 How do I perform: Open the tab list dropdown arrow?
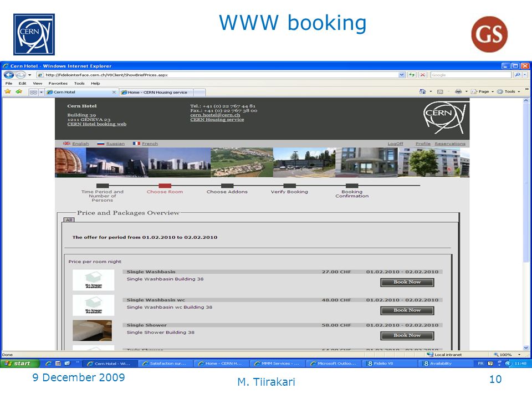coord(42,92)
